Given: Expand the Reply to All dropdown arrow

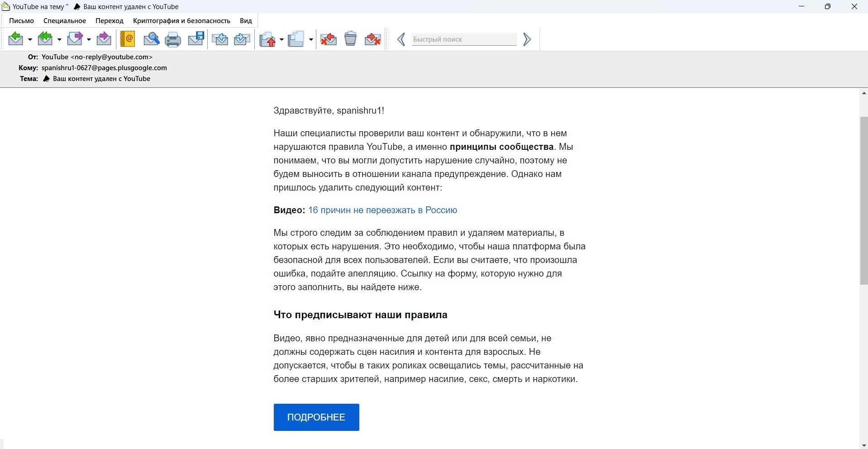Looking at the screenshot, I should click(59, 40).
